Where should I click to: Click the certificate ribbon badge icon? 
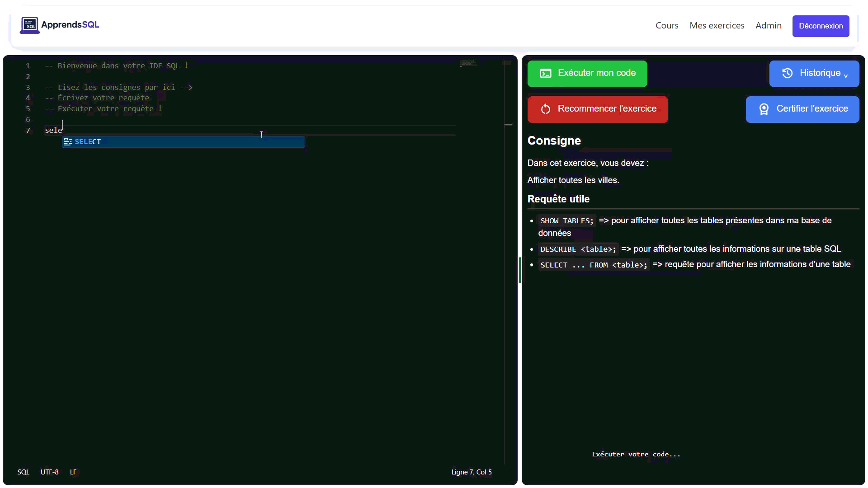pyautogui.click(x=764, y=109)
